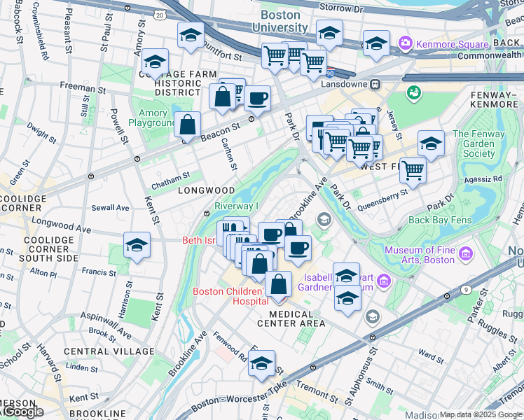524x420 pixels.
Task: Click the school marker by Fenway Garden Society
Action: coord(431,146)
